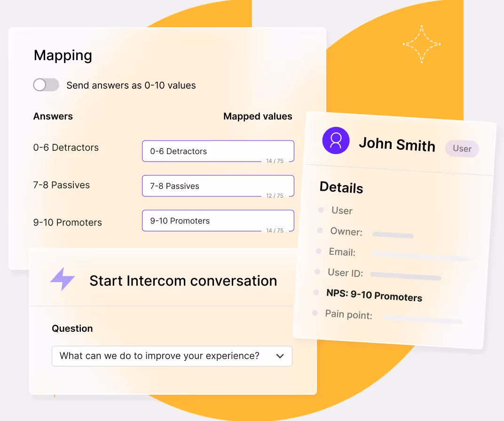This screenshot has height=421, width=504.
Task: Click the User ID: detail row
Action: [x=378, y=274]
